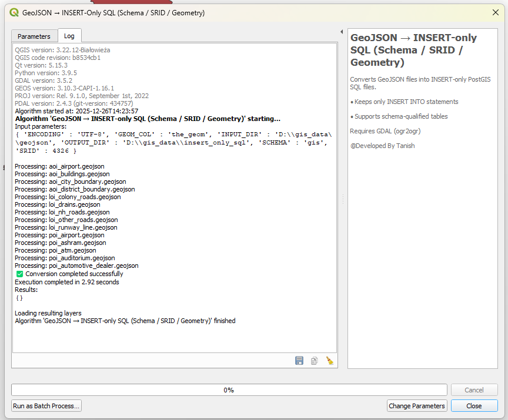
Task: Click 'Python version: 3.9.5' line
Action: (46, 73)
